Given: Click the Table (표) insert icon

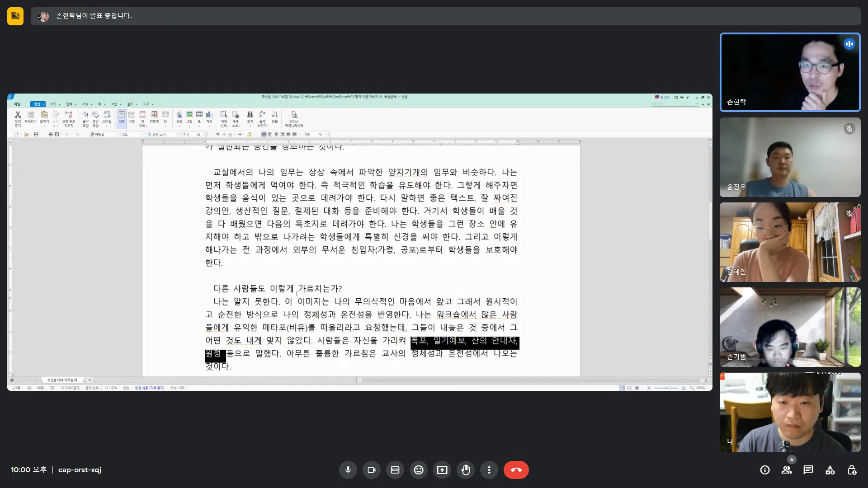Looking at the screenshot, I should (199, 118).
